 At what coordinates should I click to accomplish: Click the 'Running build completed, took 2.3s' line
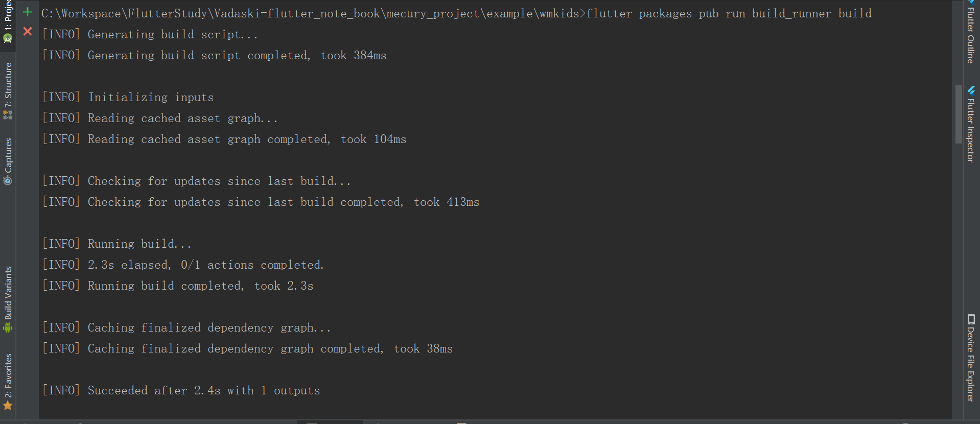click(177, 286)
